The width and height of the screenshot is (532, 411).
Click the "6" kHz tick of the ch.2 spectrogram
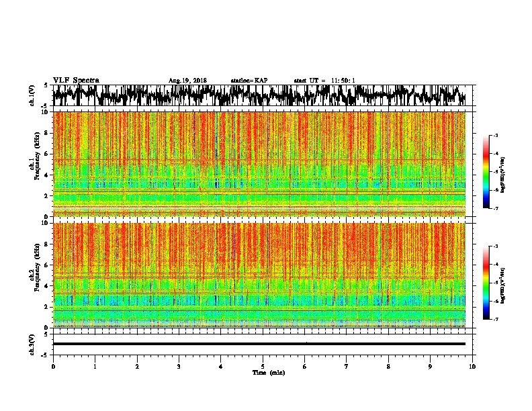coord(47,265)
